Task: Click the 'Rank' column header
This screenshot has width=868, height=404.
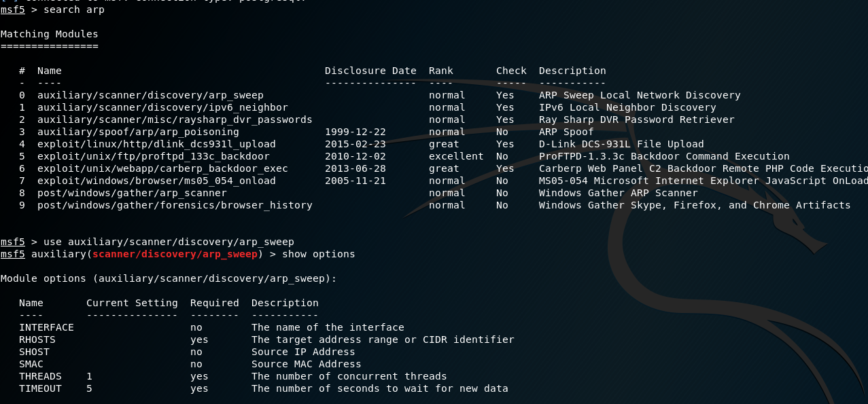Action: point(441,71)
